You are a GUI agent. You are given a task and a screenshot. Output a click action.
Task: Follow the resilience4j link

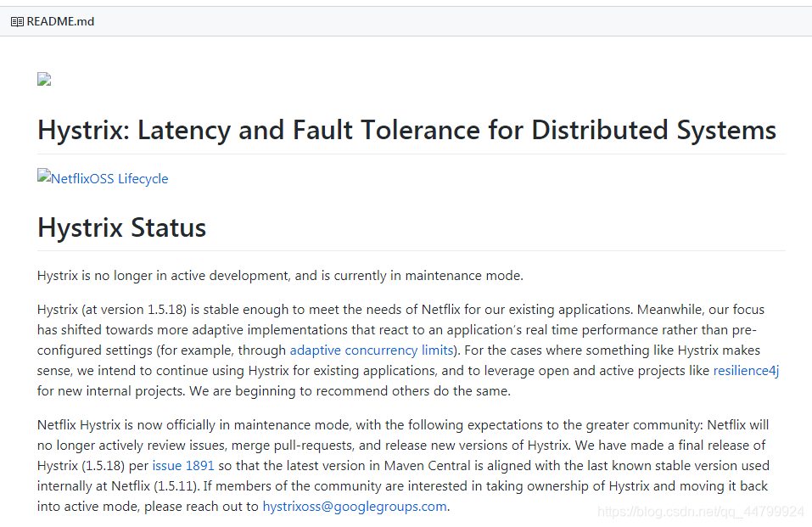(746, 371)
